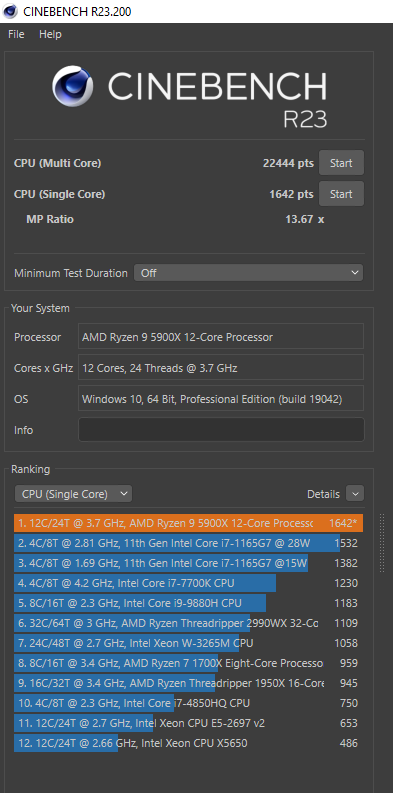The image size is (393, 793).
Task: Click the Info text field
Action: coord(221,430)
